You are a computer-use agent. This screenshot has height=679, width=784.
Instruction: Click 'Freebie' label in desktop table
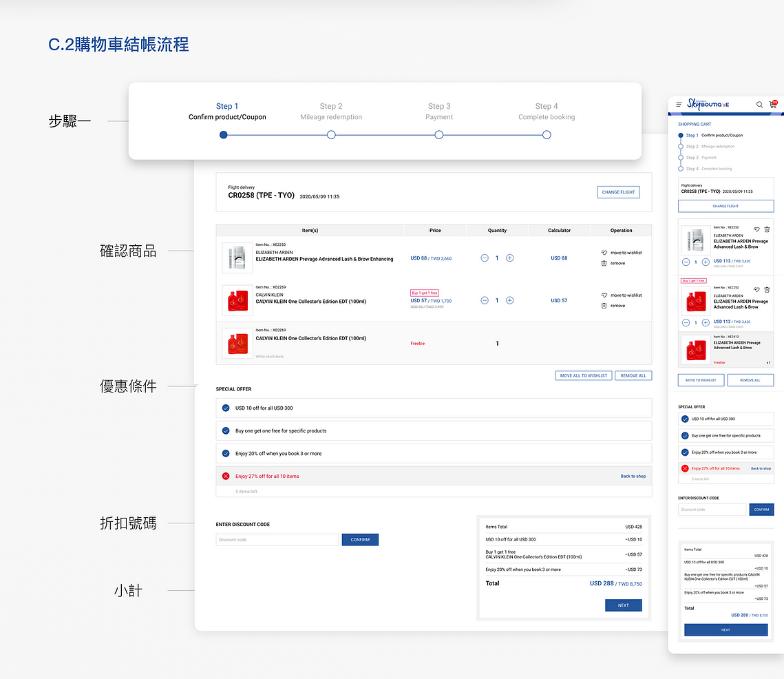tap(418, 344)
